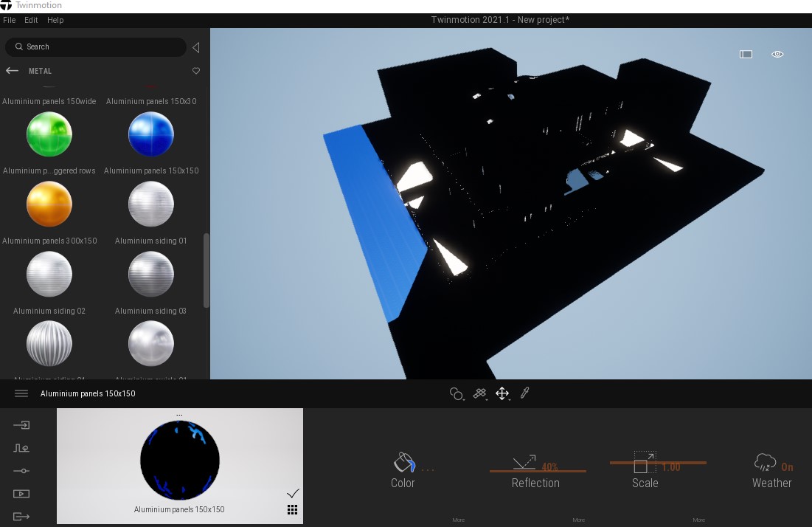Viewport: 812px width, 527px height.
Task: Select the gold Aluminium panels 300x150 sphere
Action: (x=49, y=204)
